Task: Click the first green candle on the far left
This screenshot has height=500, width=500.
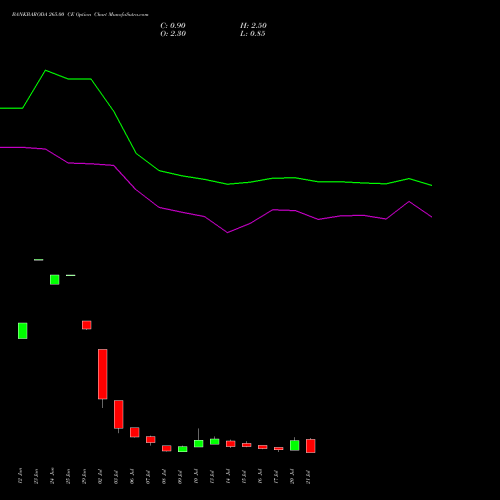Action: 23,331
